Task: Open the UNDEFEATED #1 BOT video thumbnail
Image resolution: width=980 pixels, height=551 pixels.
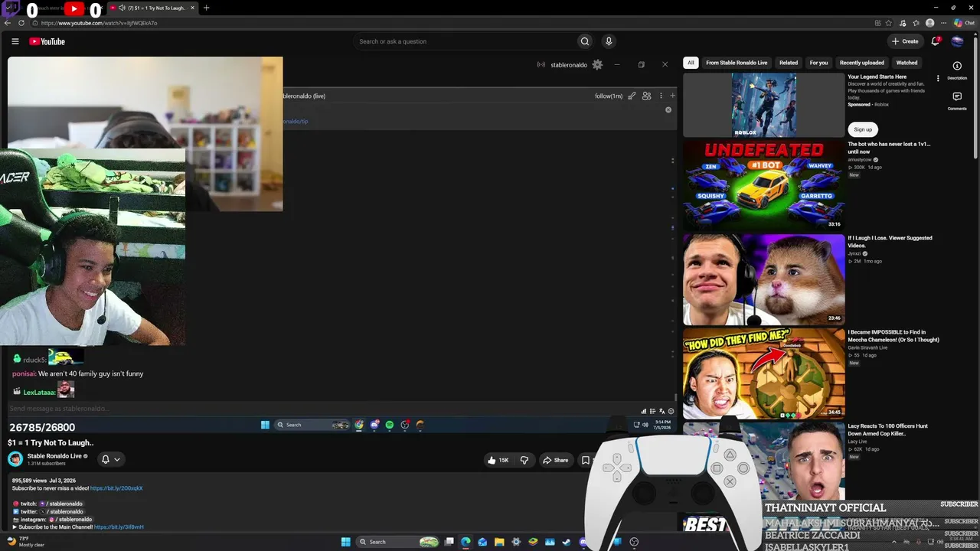Action: click(763, 184)
